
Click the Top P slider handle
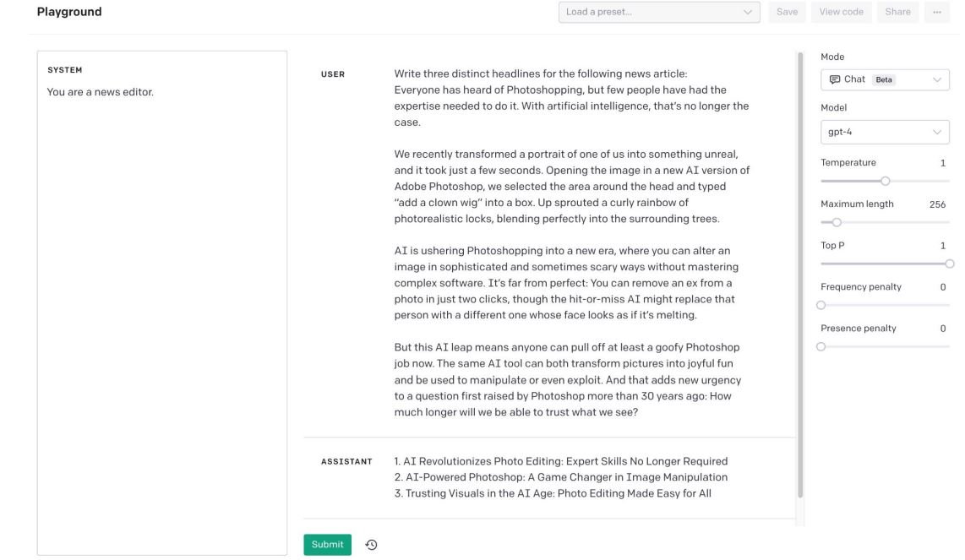(x=949, y=264)
